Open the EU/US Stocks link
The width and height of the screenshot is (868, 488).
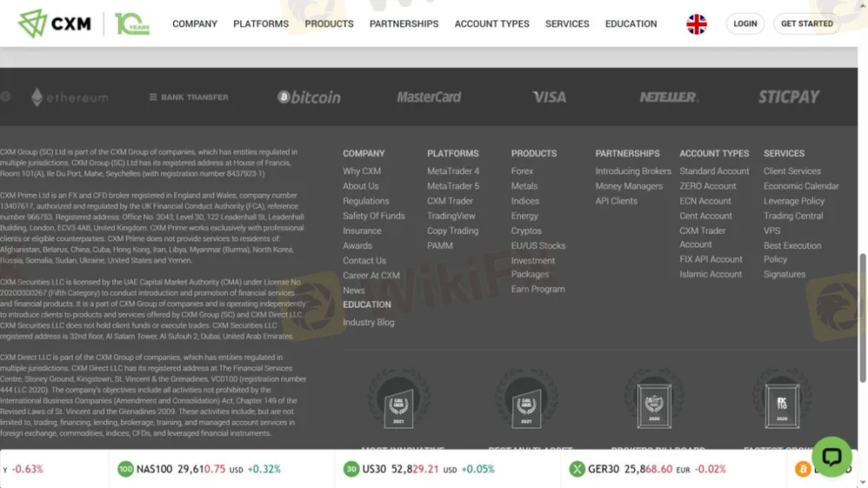[x=538, y=245]
